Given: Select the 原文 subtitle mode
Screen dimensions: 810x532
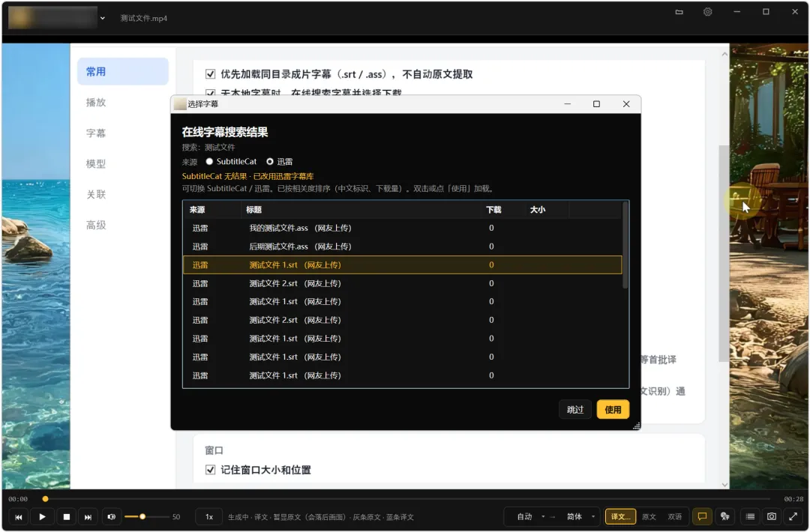Looking at the screenshot, I should pyautogui.click(x=649, y=516).
